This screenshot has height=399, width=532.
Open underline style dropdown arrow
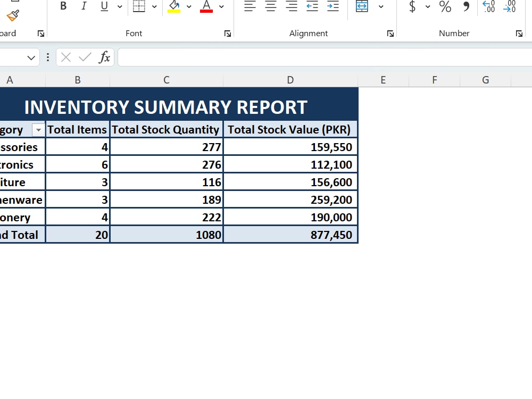(x=120, y=6)
